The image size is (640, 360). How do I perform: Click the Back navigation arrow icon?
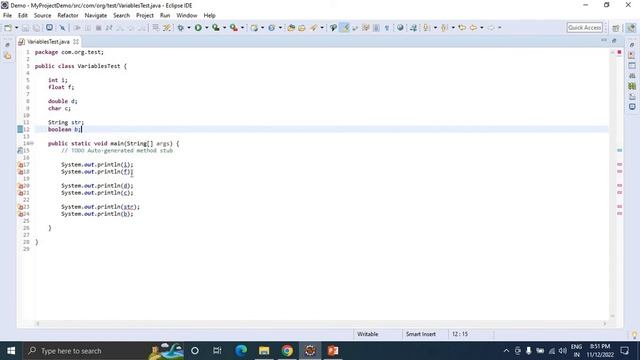coord(473,28)
